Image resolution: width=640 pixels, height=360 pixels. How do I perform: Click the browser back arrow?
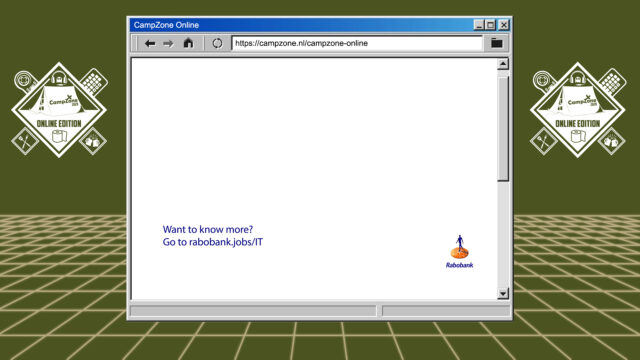pos(150,43)
